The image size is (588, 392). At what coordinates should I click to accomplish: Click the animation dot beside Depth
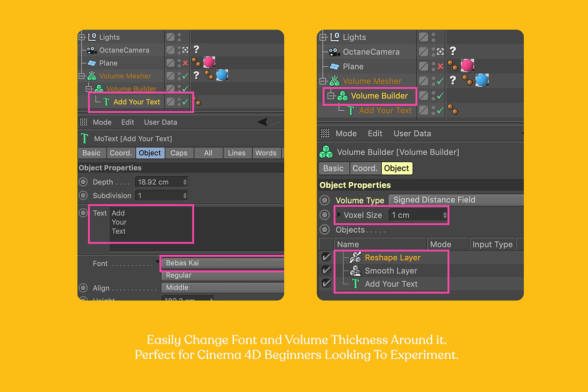(x=83, y=182)
